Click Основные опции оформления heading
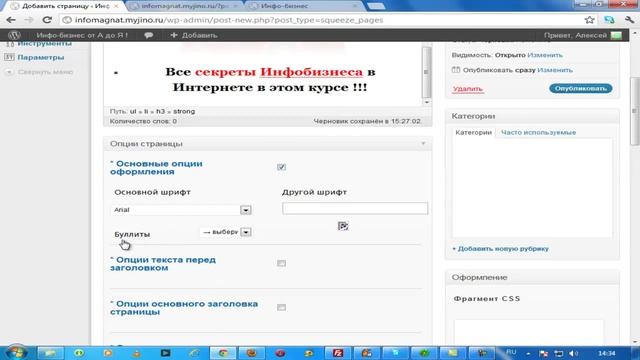The image size is (640, 360). [156, 167]
